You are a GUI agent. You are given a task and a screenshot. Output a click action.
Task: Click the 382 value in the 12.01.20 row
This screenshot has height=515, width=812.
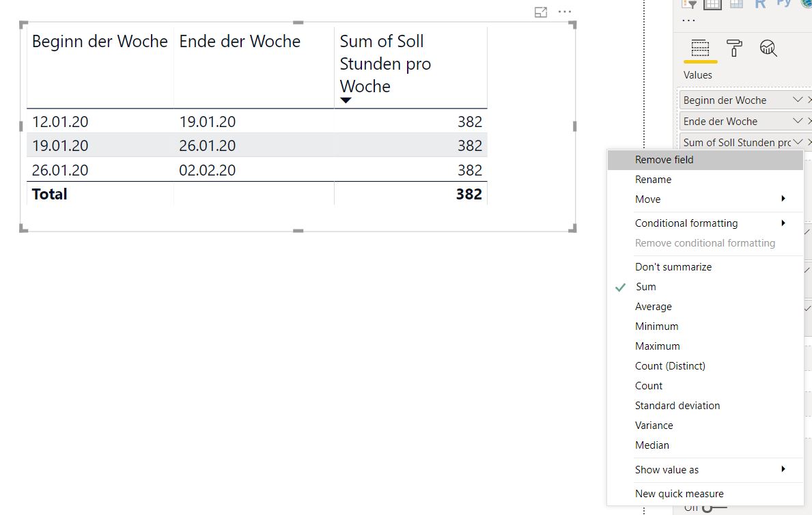pyautogui.click(x=470, y=122)
